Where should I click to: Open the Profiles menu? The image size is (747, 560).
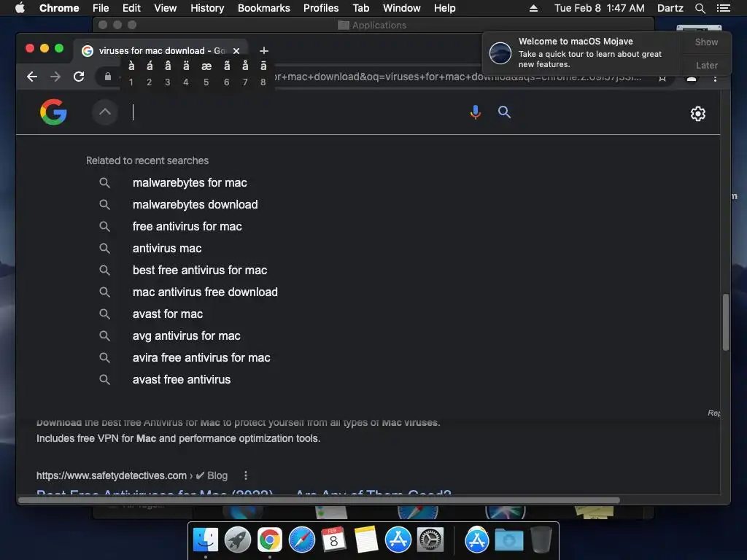click(x=321, y=8)
